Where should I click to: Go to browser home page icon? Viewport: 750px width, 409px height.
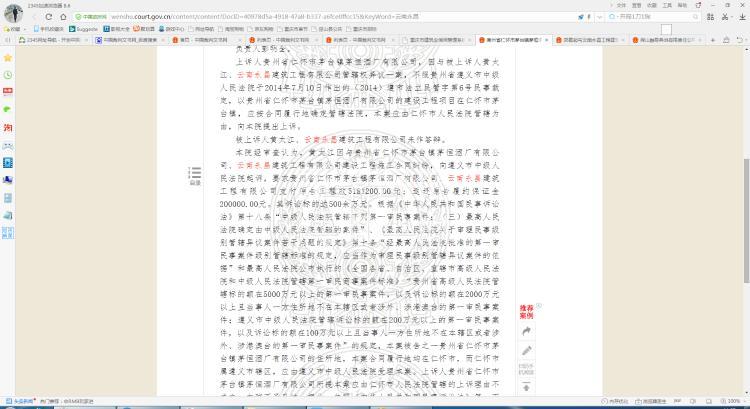[63, 17]
